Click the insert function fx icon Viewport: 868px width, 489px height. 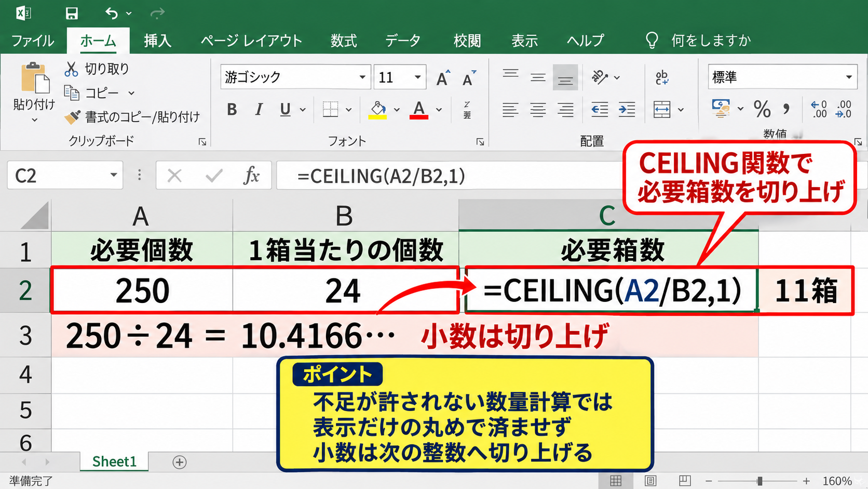click(x=252, y=176)
